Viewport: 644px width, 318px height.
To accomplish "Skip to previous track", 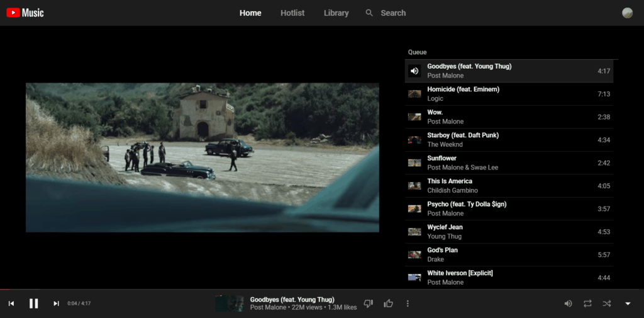I will coord(11,304).
